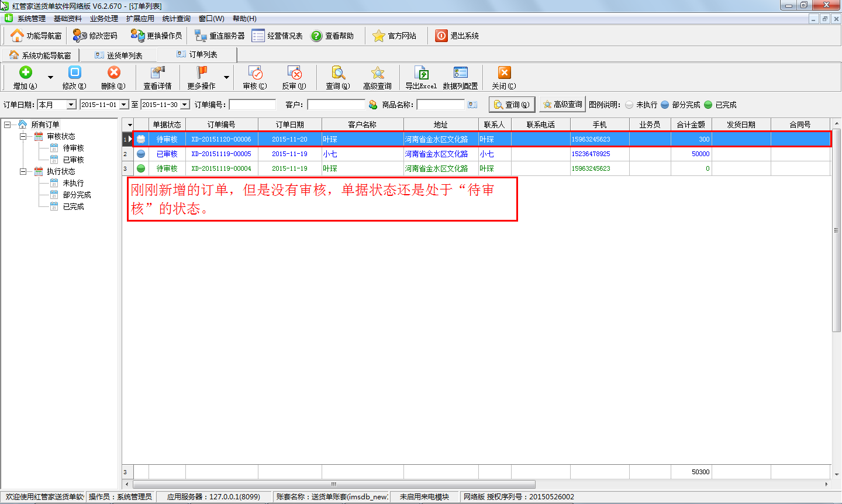Click the 反审 (Unapprove) toolbar icon
Image resolution: width=842 pixels, height=504 pixels.
point(294,73)
